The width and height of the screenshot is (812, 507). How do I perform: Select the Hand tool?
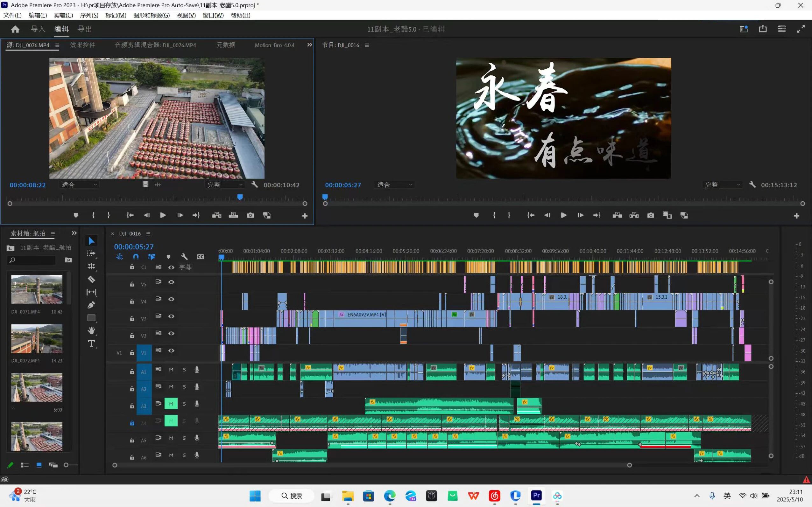[91, 330]
